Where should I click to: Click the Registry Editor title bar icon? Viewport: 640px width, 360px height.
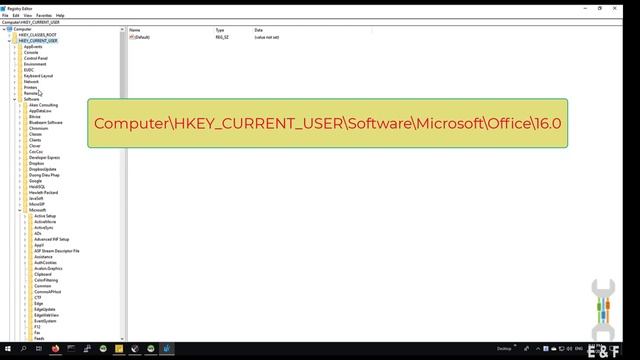tap(3, 9)
